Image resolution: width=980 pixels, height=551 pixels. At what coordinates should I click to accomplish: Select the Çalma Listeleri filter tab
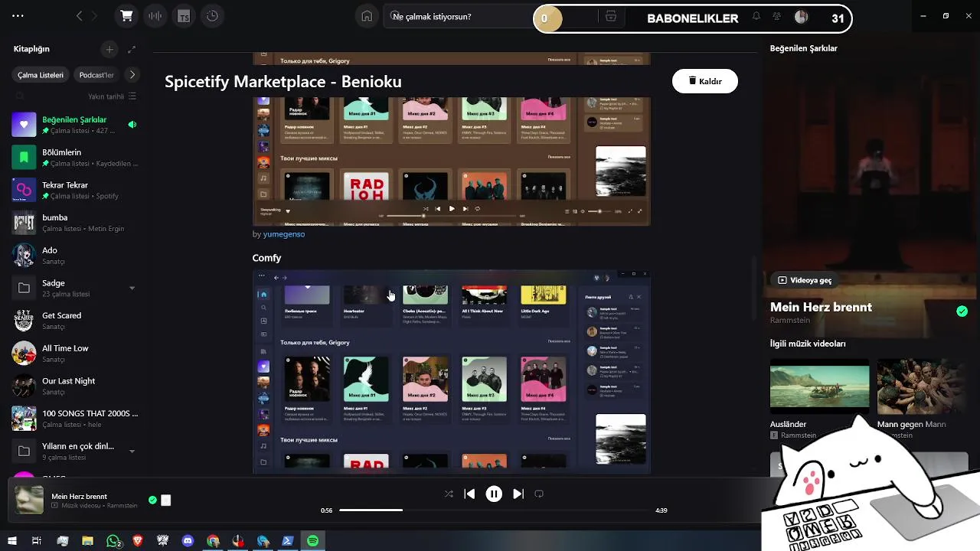(41, 75)
